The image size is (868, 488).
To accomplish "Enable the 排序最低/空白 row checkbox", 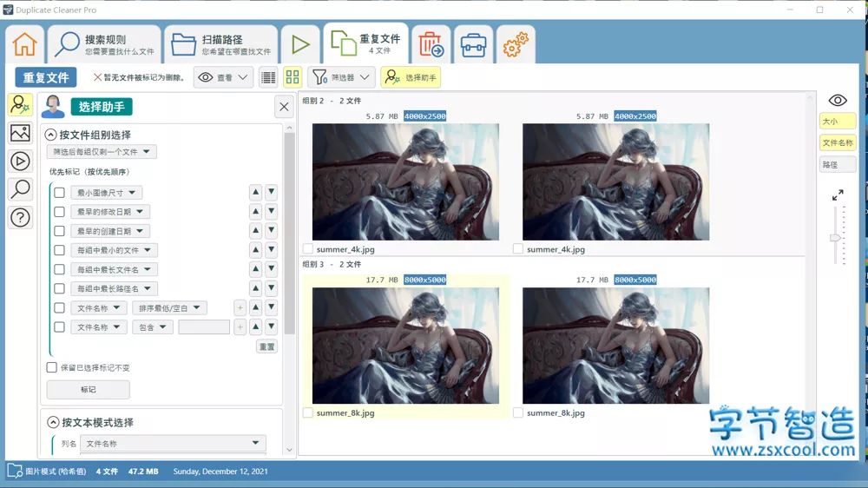I will 59,308.
